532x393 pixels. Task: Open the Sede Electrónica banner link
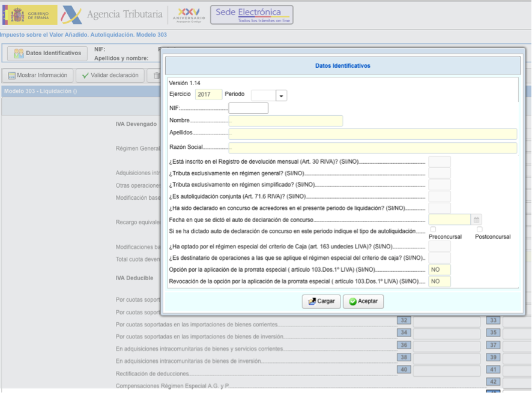tap(252, 15)
